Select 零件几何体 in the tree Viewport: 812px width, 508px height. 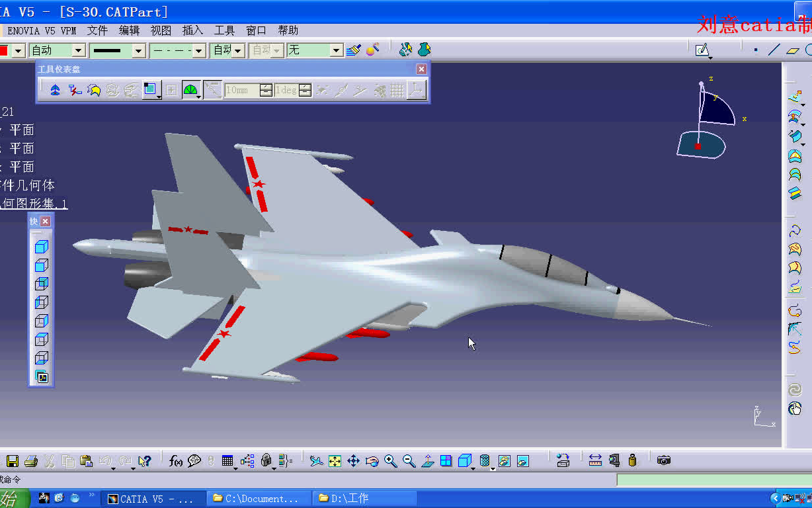[29, 185]
